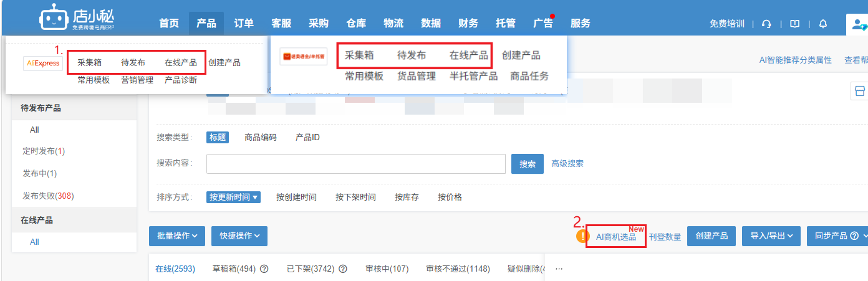Viewport: 868px width, 281px height.
Task: Select 标题 as the search type
Action: click(x=217, y=137)
